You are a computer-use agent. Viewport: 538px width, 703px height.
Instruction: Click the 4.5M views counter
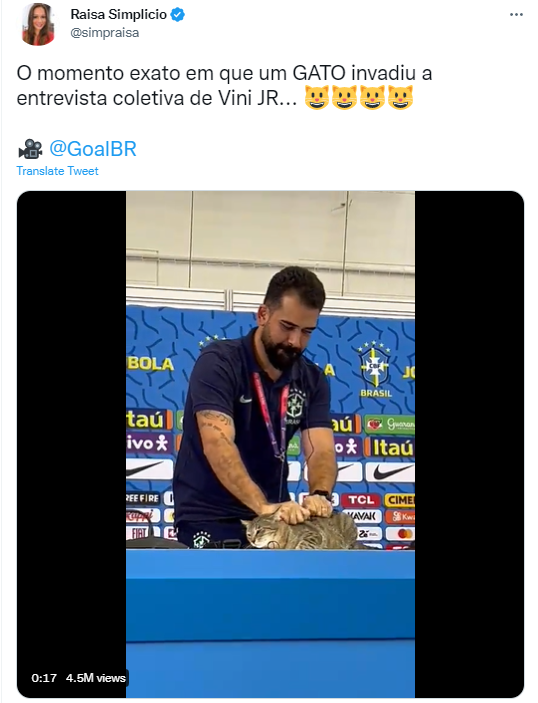96,678
